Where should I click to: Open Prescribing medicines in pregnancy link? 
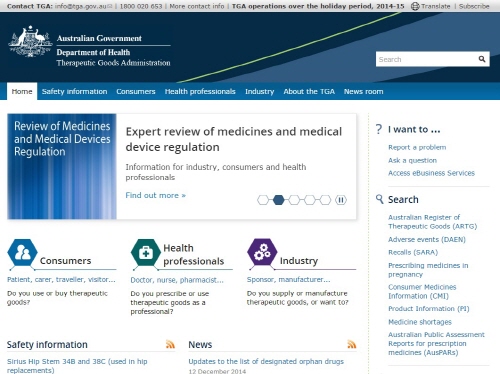pos(428,270)
